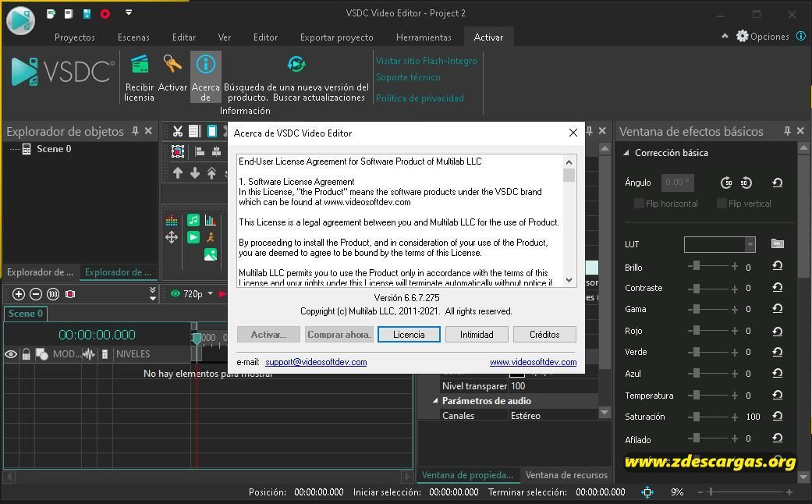Click the add image picture icon
This screenshot has height=504, width=812.
coord(211,254)
